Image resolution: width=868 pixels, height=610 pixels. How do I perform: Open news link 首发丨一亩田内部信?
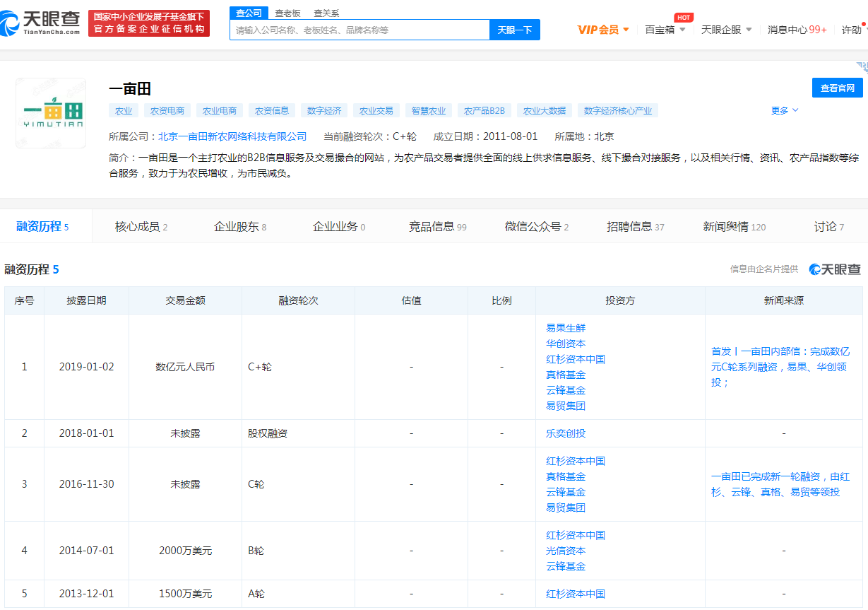[x=780, y=367]
